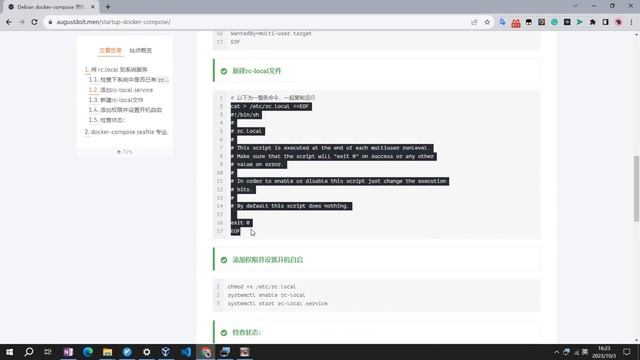Open the green paper-plane arrow extension
The height and width of the screenshot is (360, 640).
[x=580, y=22]
